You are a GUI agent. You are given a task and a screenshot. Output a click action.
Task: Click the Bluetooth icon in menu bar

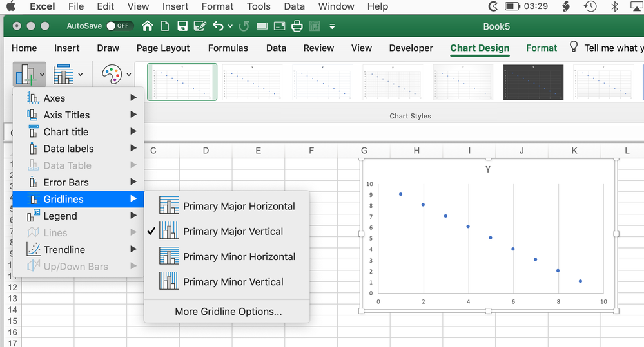tap(614, 6)
